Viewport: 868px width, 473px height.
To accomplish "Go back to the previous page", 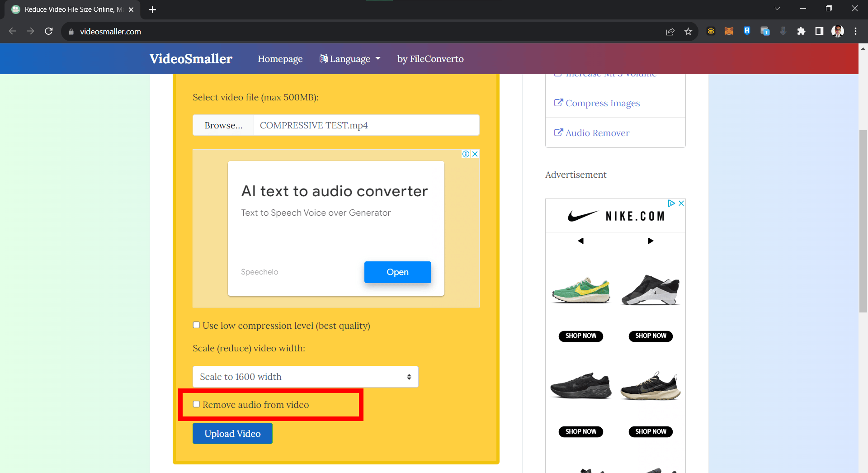I will coord(12,31).
